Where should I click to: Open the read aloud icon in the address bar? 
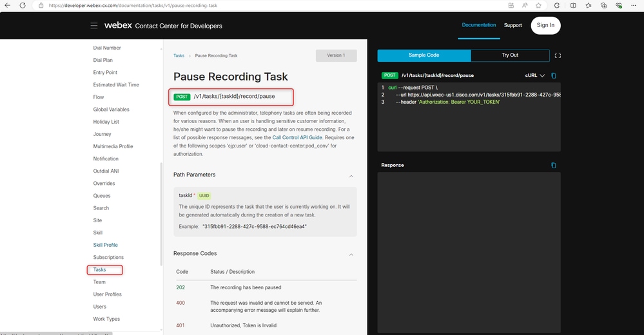pos(525,5)
